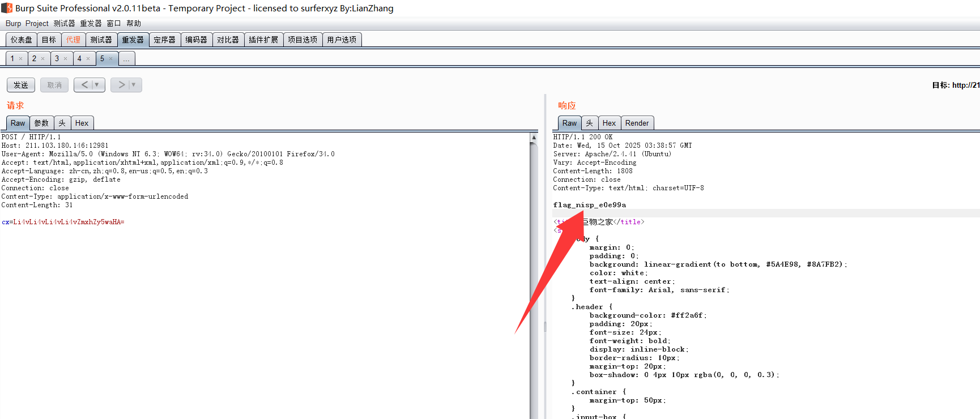Close repeater tab 2
The width and height of the screenshot is (980, 419).
(42, 59)
